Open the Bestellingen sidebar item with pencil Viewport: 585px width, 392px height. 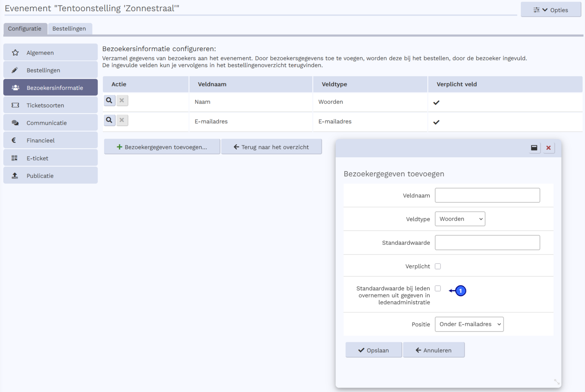(50, 70)
